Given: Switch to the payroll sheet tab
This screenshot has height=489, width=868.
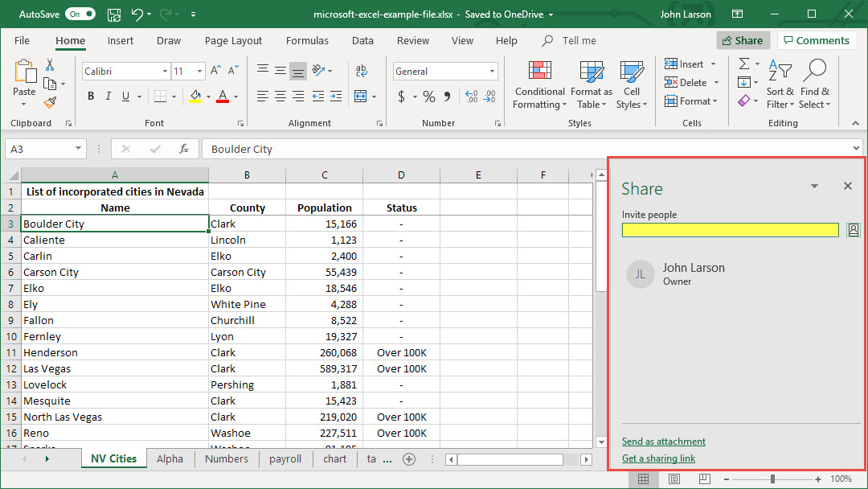Looking at the screenshot, I should coord(285,458).
